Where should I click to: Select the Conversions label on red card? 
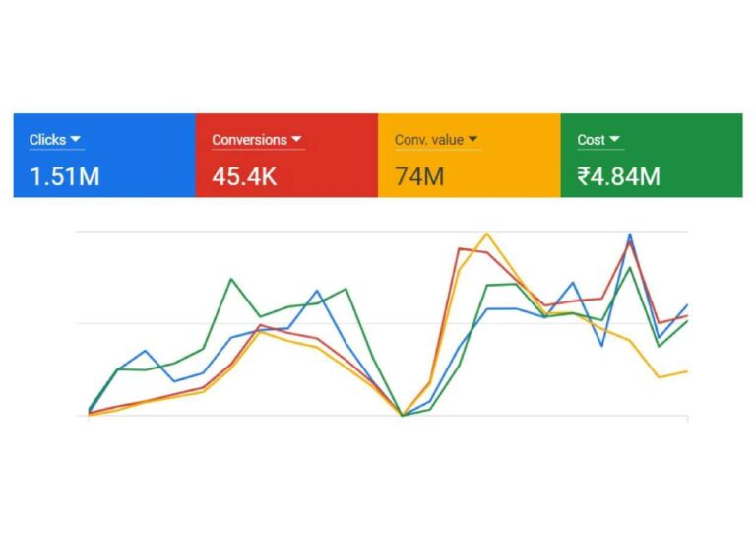[249, 140]
